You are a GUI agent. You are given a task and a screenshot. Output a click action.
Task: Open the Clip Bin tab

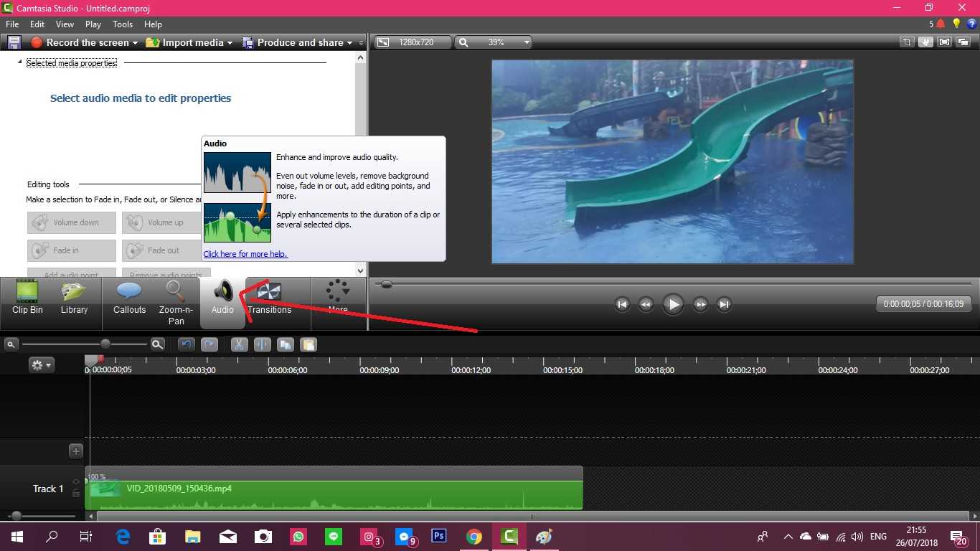(27, 299)
